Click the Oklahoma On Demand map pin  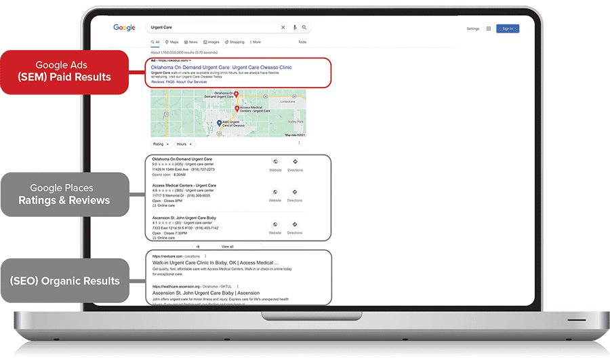coord(236,94)
